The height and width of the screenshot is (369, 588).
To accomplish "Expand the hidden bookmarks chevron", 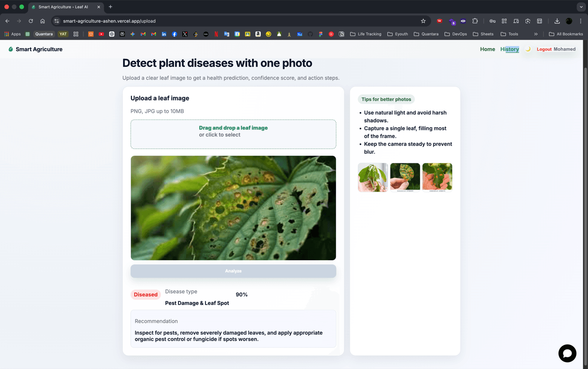I will tap(536, 34).
